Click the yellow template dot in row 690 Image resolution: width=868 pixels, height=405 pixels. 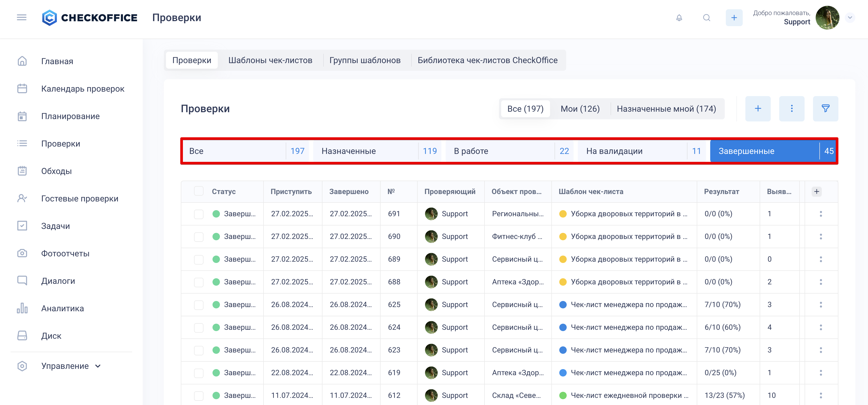pyautogui.click(x=562, y=237)
